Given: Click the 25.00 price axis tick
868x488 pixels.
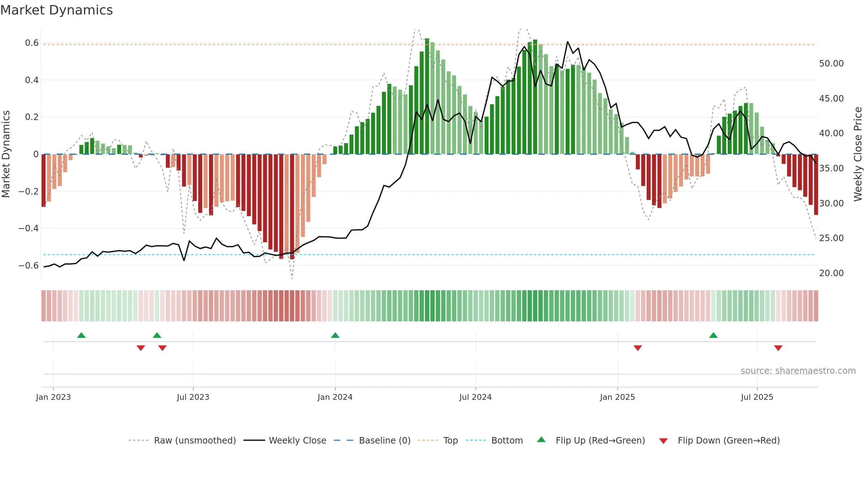Looking at the screenshot, I should (831, 238).
